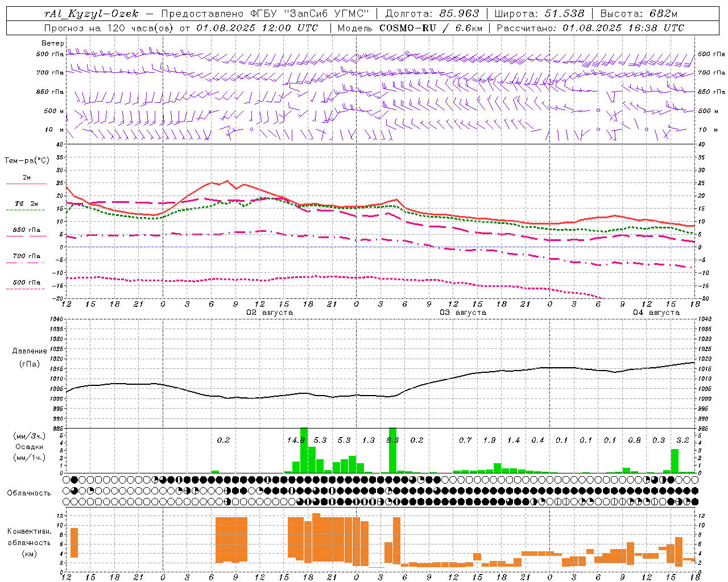Click the green bar under 3.2
This screenshot has height=582, width=728.
(x=675, y=461)
